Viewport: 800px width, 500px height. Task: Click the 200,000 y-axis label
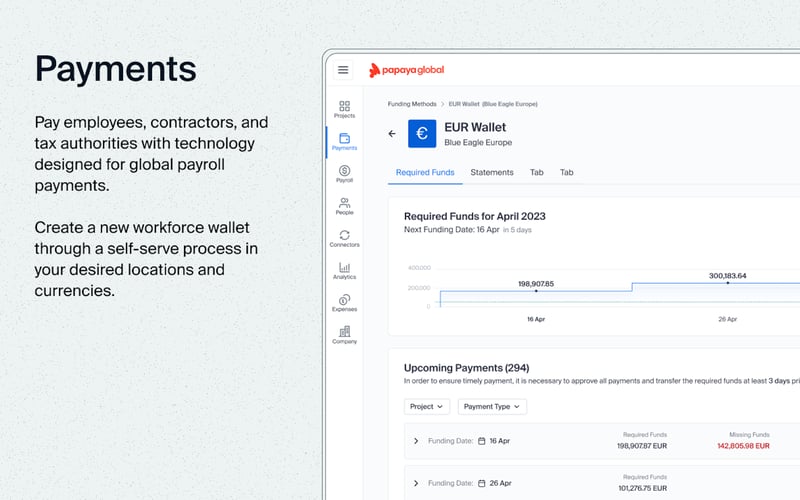coord(419,288)
